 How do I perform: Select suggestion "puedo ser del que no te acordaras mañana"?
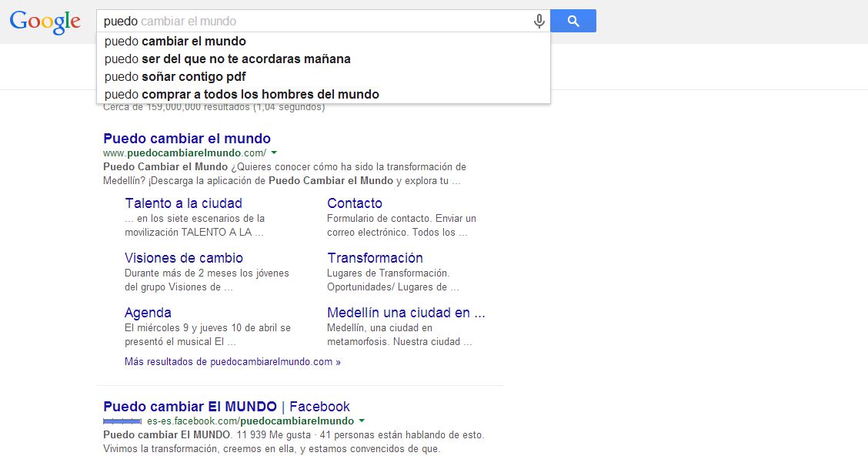[323, 59]
